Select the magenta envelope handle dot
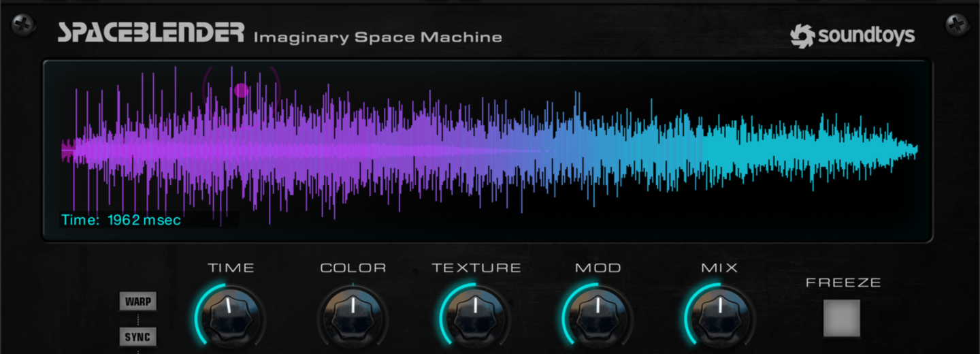Screen dimensions: 980x354 point(241,90)
